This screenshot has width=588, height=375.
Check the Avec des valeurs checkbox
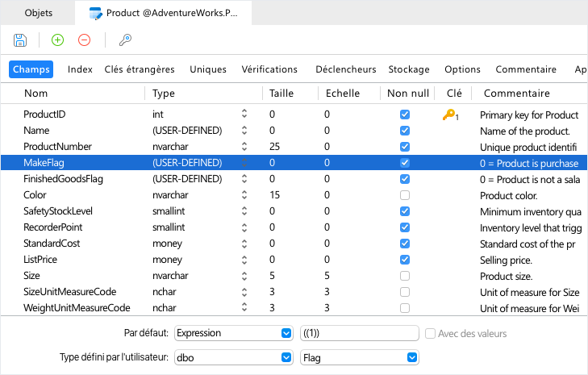(430, 333)
